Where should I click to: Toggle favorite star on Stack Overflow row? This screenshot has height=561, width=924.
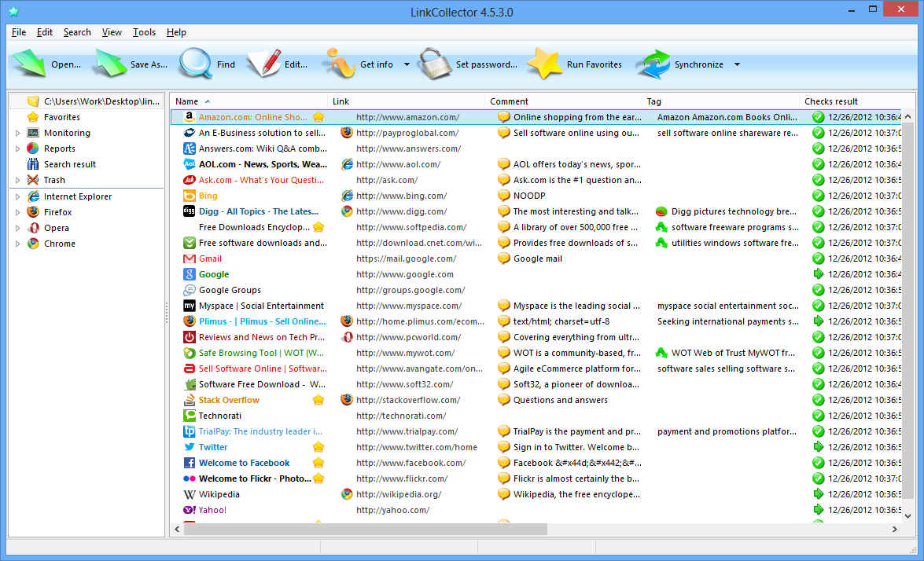click(x=318, y=400)
